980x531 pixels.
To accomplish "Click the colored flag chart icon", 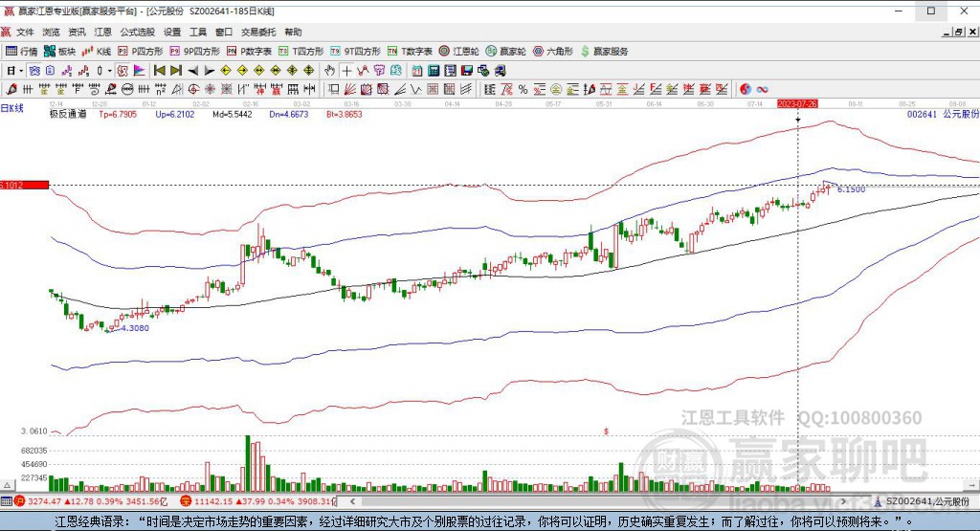I will tap(139, 71).
